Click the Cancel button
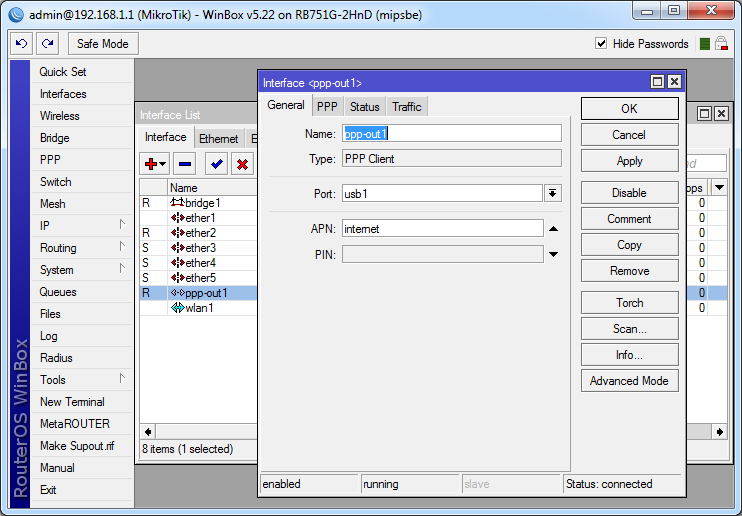 629,135
